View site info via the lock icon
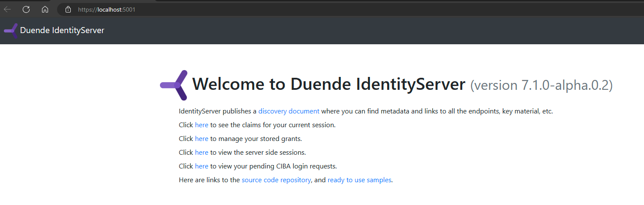644x205 pixels. tap(68, 9)
